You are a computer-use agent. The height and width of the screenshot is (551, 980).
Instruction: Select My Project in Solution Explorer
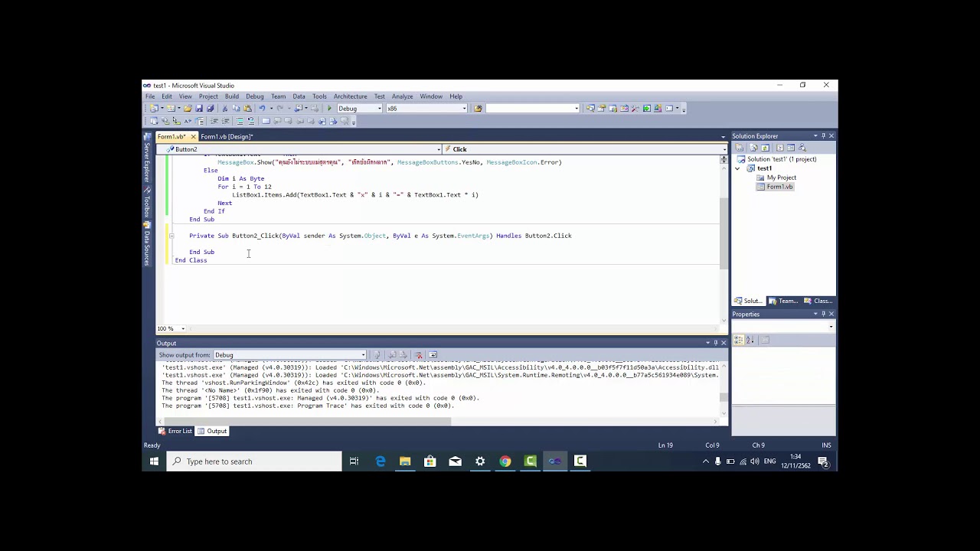pos(776,178)
